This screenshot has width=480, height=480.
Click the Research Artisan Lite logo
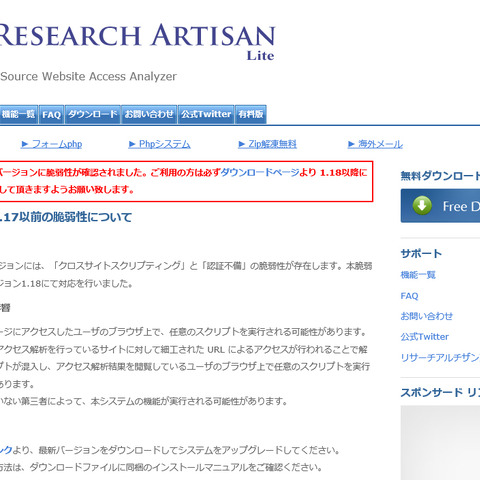[137, 42]
